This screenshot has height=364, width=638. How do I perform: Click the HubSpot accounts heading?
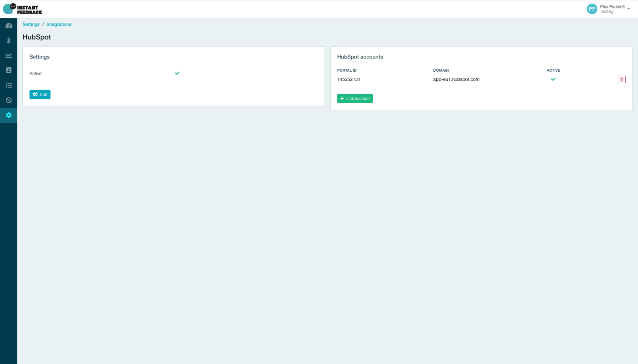pos(360,57)
